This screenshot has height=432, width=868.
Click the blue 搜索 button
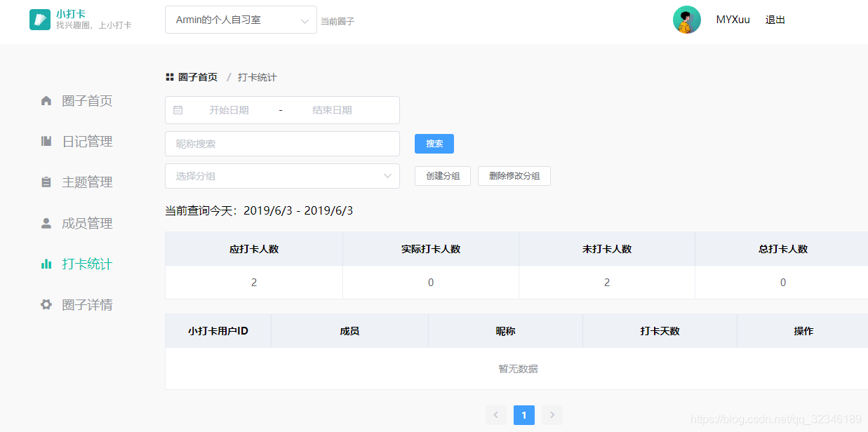tap(434, 144)
